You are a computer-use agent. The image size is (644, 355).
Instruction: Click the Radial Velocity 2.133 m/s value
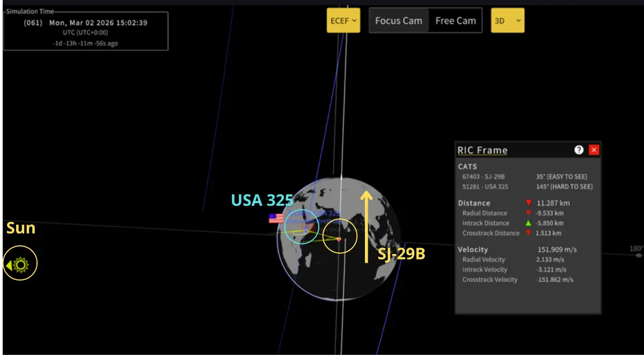coord(551,260)
